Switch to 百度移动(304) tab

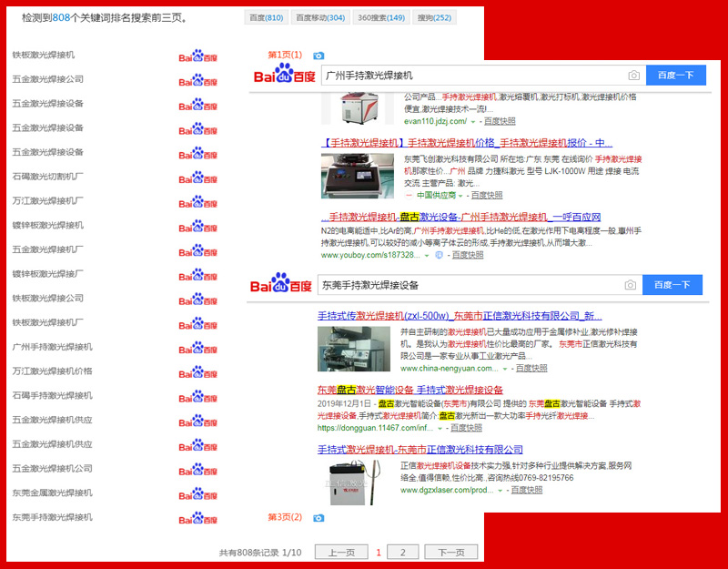[320, 17]
